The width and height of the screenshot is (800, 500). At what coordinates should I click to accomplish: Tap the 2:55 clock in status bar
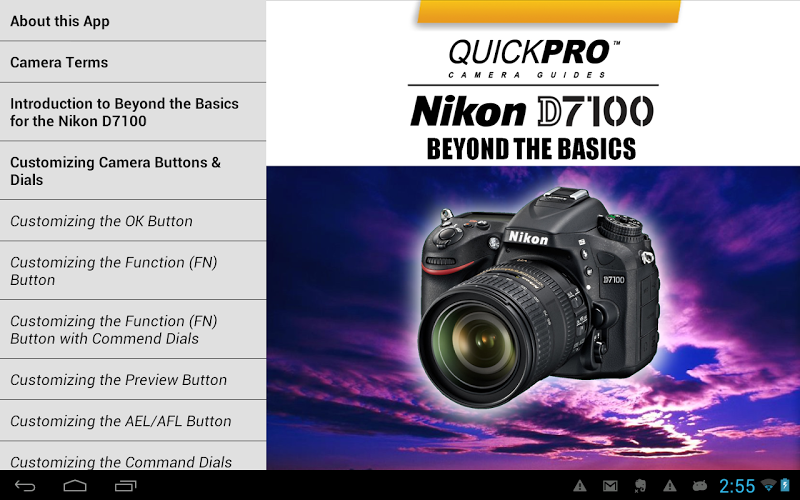(737, 486)
